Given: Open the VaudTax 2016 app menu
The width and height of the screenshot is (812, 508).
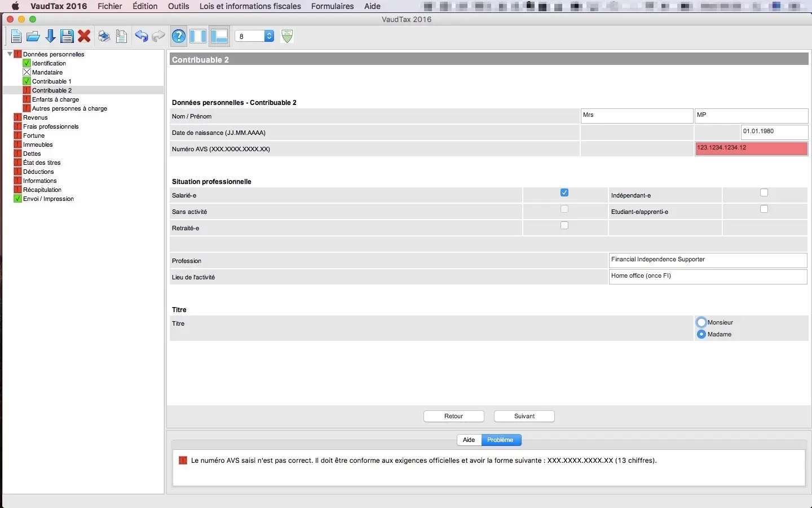Looking at the screenshot, I should (x=59, y=6).
